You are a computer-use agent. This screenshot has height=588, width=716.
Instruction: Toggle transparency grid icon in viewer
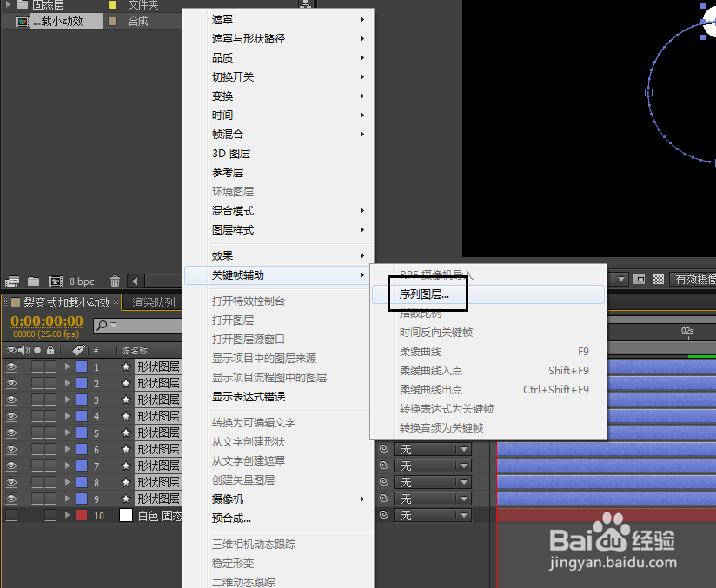[x=658, y=279]
